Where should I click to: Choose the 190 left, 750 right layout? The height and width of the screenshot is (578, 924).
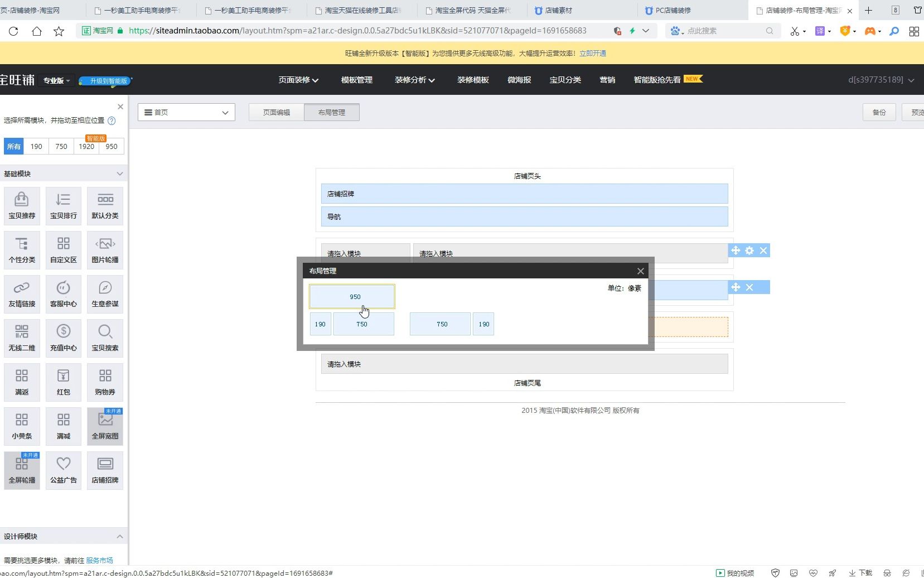(x=352, y=324)
